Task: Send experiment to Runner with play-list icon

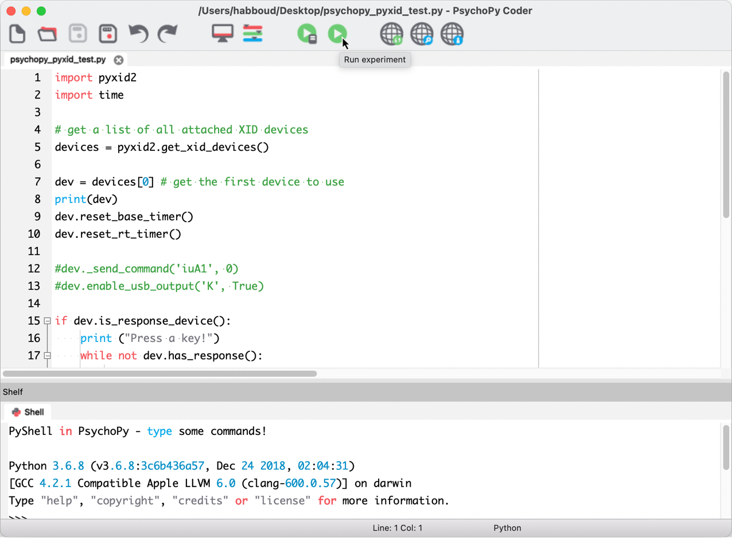Action: 307,34
